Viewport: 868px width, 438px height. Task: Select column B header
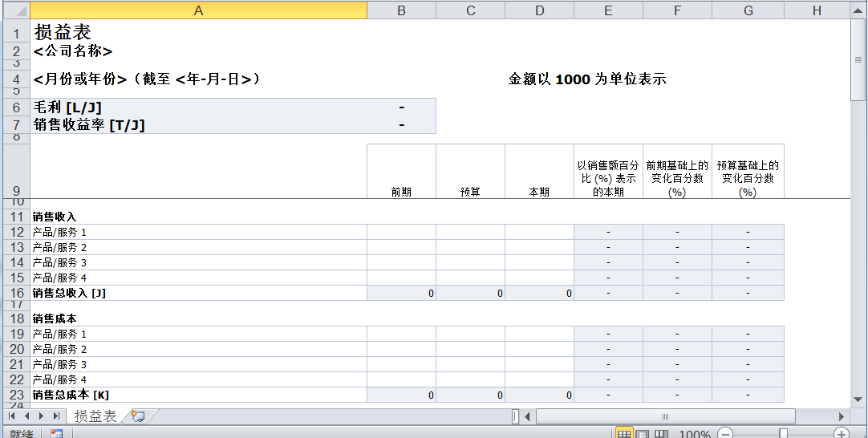coord(401,10)
